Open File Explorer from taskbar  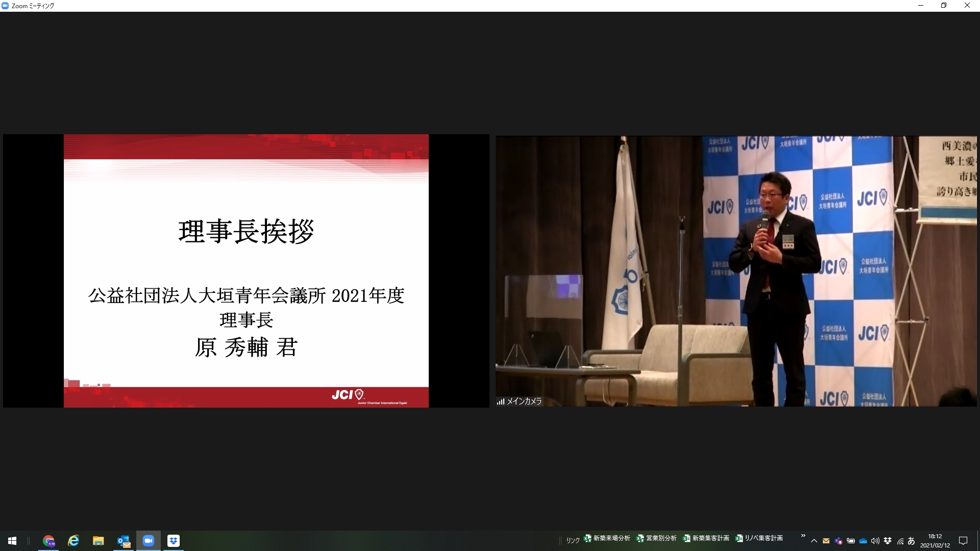click(99, 541)
